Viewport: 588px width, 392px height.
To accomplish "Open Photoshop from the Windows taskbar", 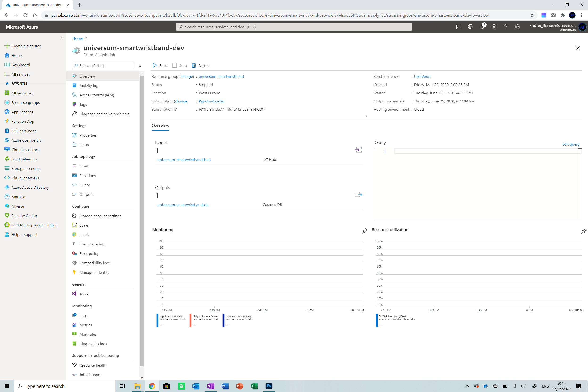I will 269,386.
